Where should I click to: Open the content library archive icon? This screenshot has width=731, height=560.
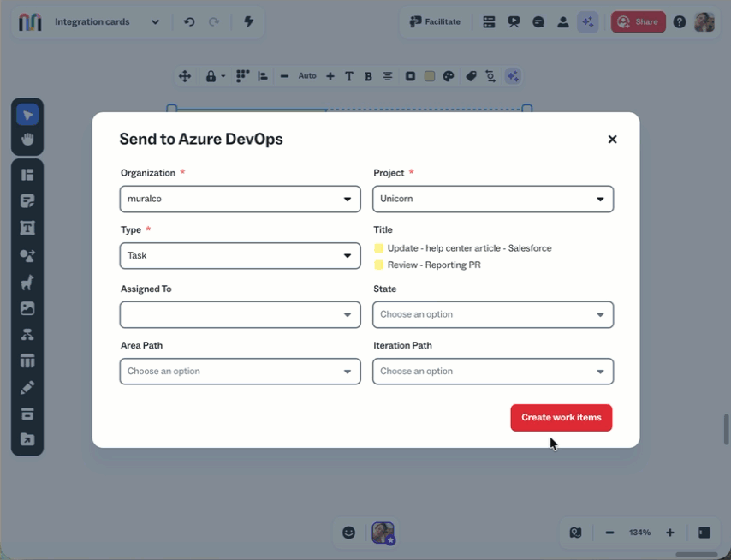(27, 414)
